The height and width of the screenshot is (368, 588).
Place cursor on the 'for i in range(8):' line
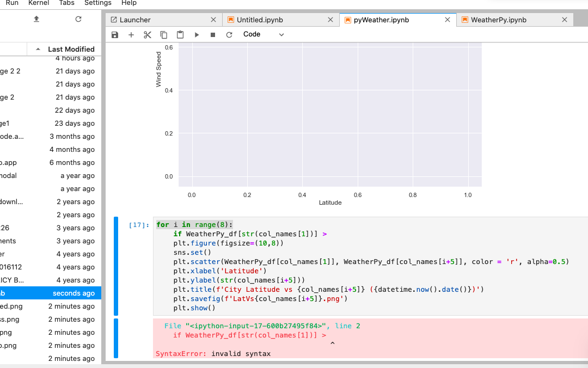[194, 225]
